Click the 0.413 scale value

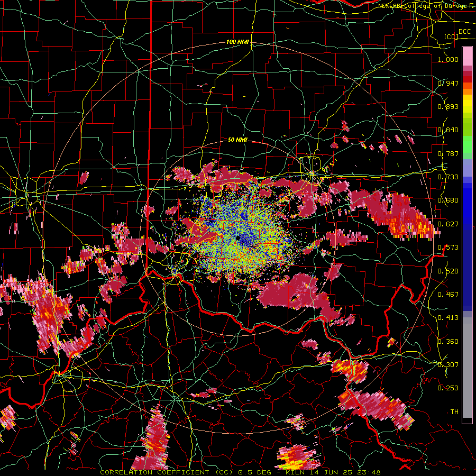(448, 317)
